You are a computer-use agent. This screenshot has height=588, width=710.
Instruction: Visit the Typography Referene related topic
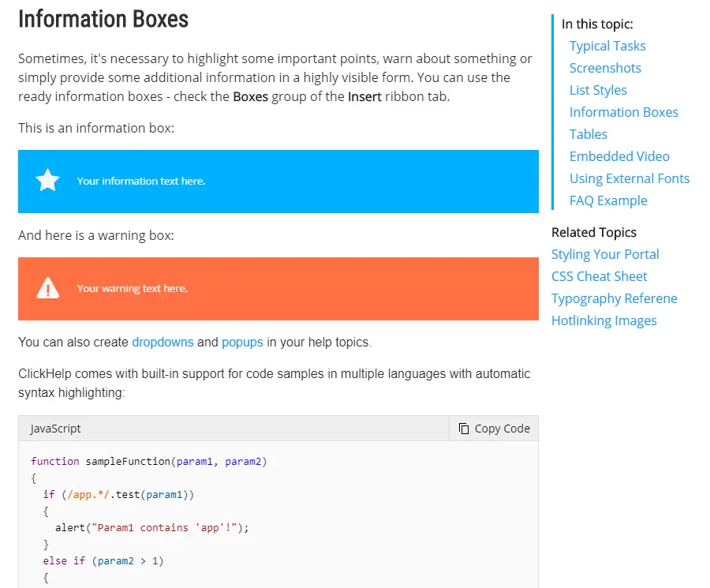(614, 298)
